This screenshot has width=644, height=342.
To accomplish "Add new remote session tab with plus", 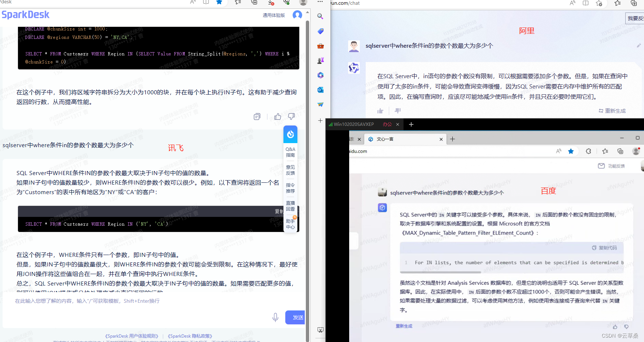I will pyautogui.click(x=411, y=124).
